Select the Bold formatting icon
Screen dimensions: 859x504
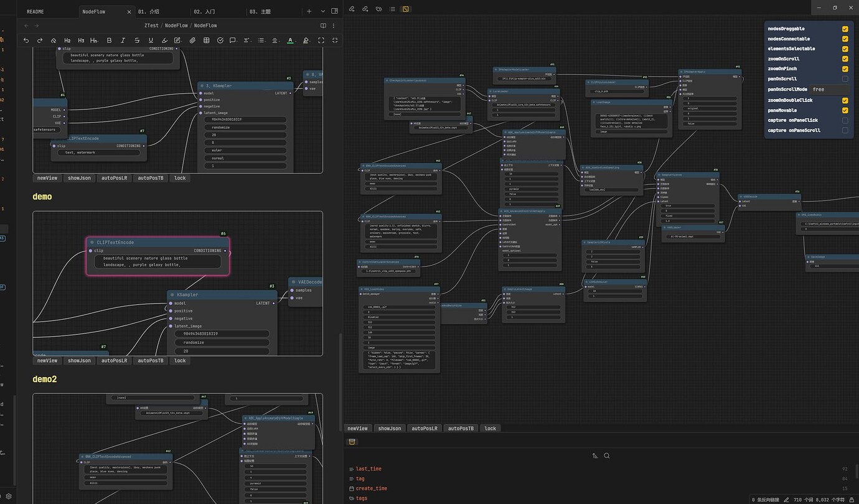(109, 40)
